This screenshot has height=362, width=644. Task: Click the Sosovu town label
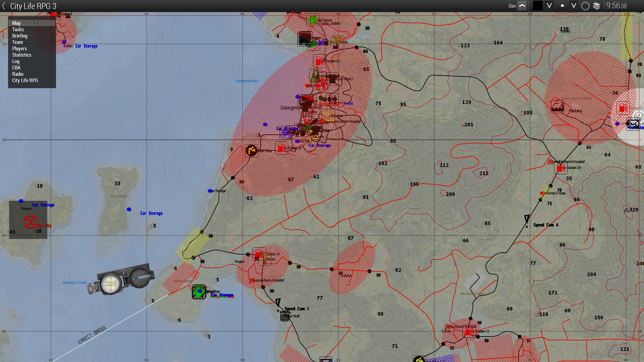tap(26, 208)
